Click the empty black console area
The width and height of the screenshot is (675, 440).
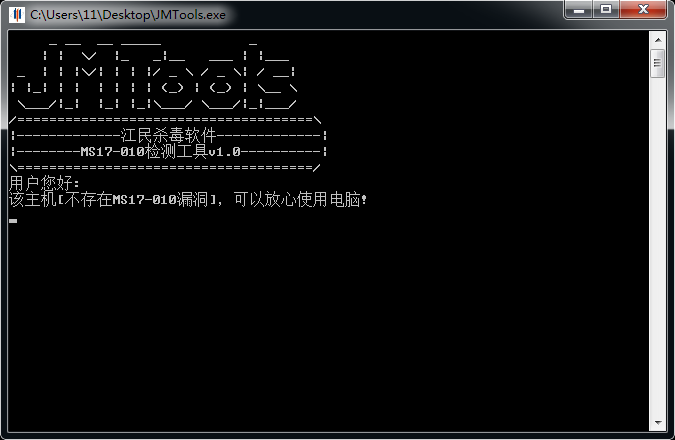[330, 320]
